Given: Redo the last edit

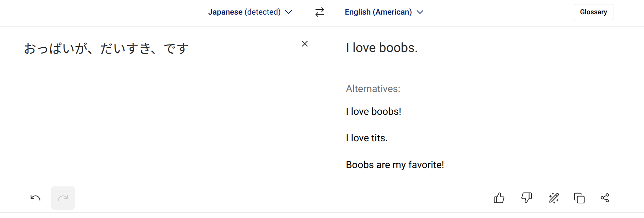Looking at the screenshot, I should 63,198.
